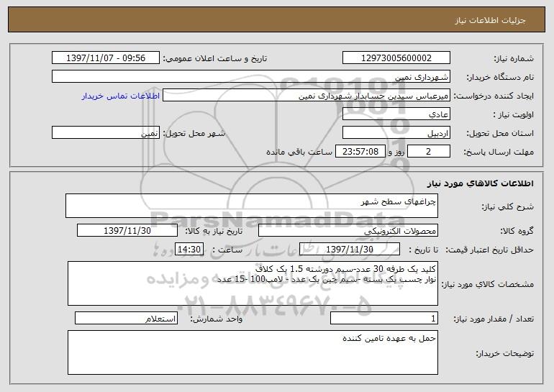Viewport: 554px width, 392px height.
Task: Click the announcement date field 1397/11/07 - 09:56
Action: pyautogui.click(x=106, y=58)
